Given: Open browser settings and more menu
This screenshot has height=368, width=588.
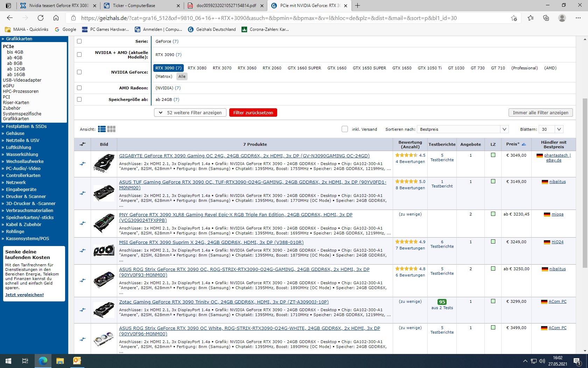Looking at the screenshot, I should pyautogui.click(x=578, y=18).
